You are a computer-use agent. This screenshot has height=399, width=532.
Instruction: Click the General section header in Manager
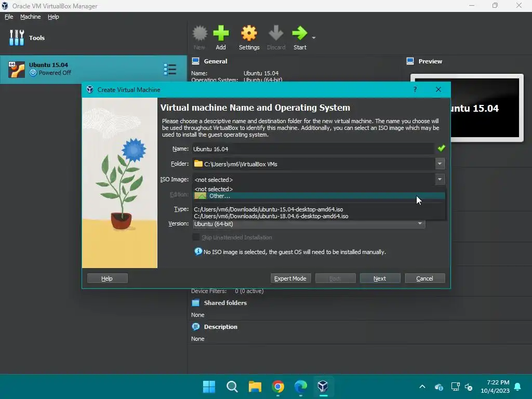216,61
